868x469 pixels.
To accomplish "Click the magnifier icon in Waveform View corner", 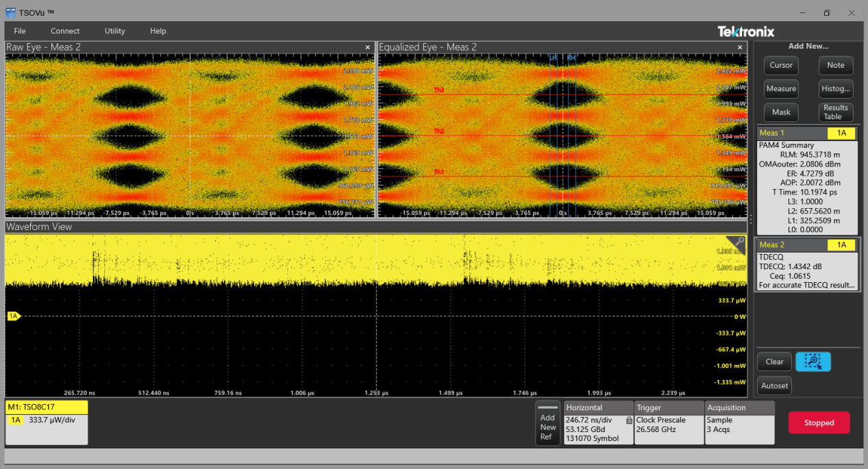I will (739, 242).
